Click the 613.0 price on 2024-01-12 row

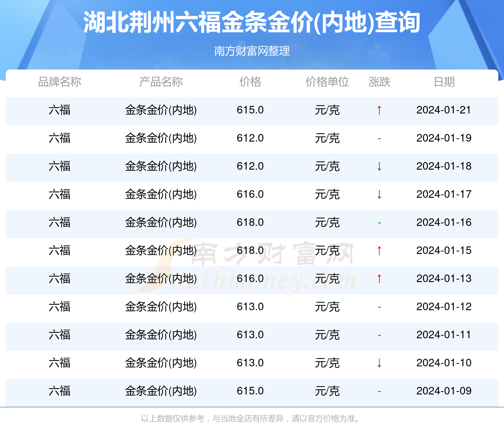pyautogui.click(x=250, y=307)
